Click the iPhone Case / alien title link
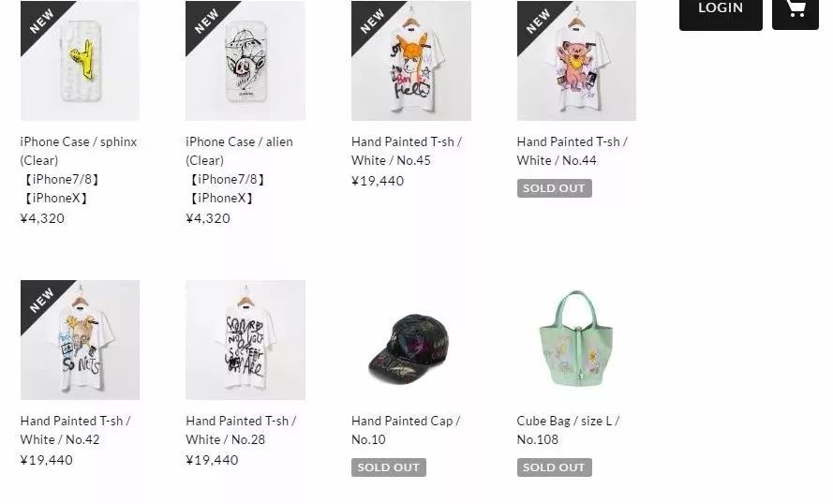Image resolution: width=833 pixels, height=504 pixels. pyautogui.click(x=239, y=170)
